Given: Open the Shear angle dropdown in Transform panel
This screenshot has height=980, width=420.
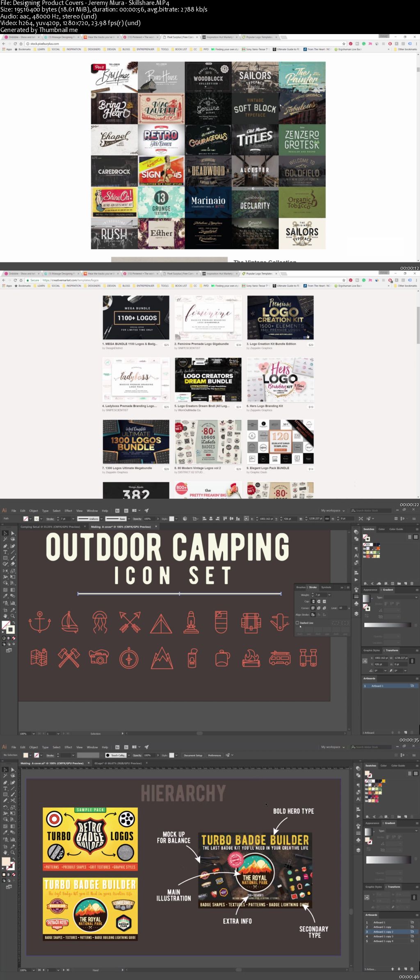Looking at the screenshot, I should pyautogui.click(x=405, y=670).
